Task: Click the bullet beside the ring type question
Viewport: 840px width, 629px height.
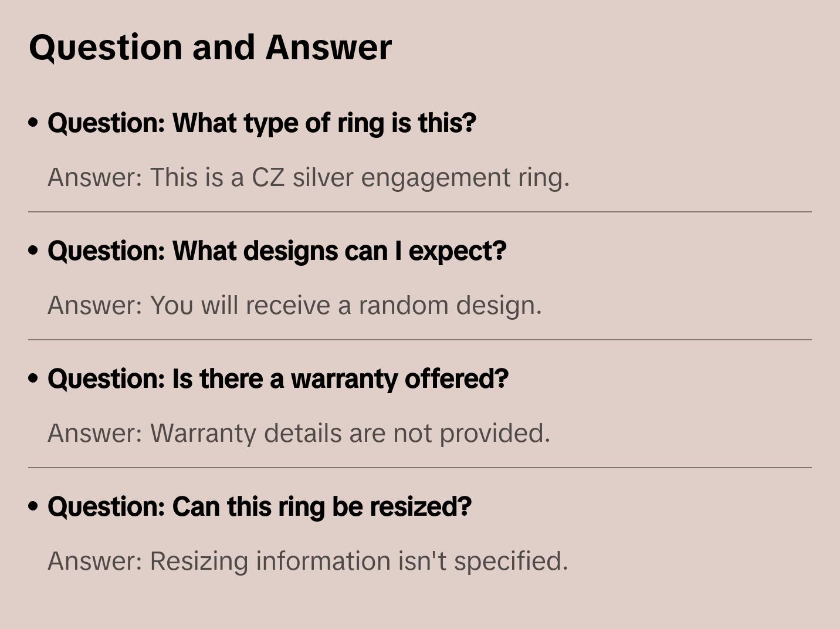Action: 33,123
